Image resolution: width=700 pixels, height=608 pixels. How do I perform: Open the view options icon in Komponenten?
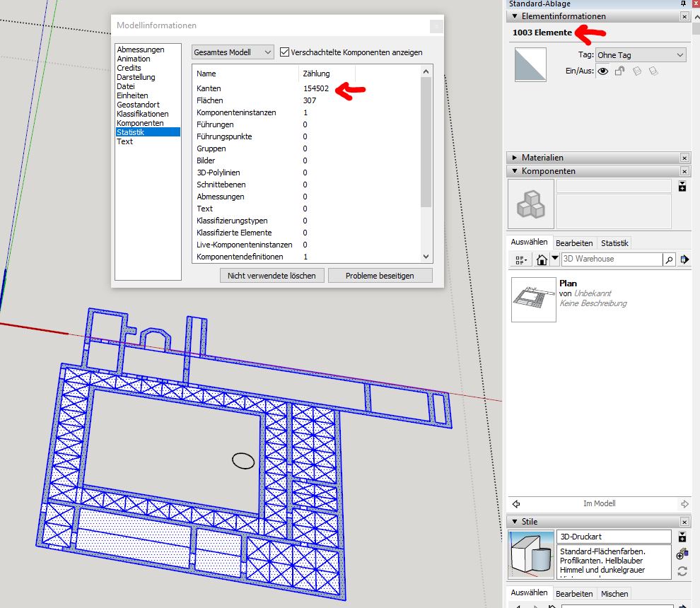520,259
